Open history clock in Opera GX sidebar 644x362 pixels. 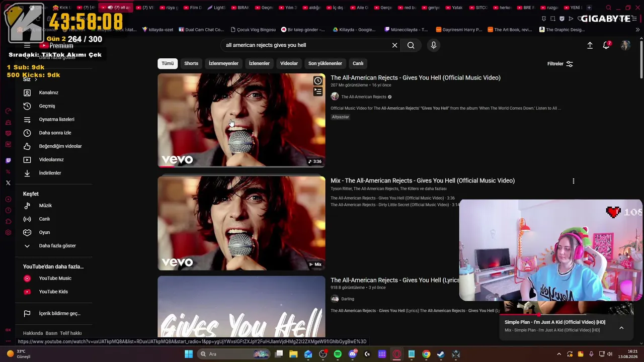[8, 210]
